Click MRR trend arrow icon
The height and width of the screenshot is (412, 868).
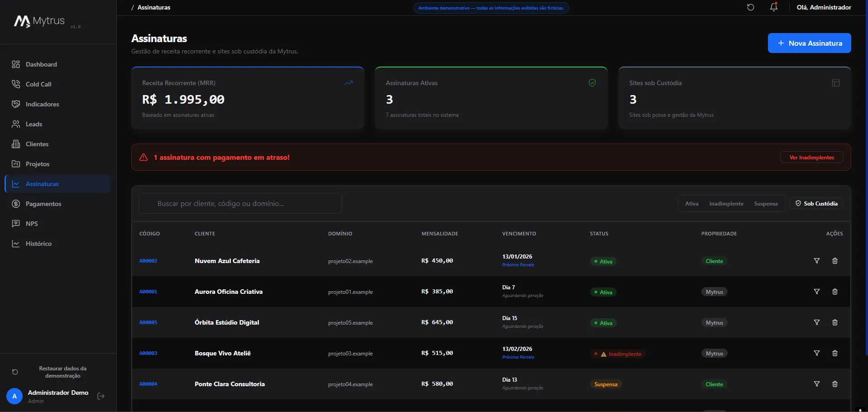coord(349,83)
